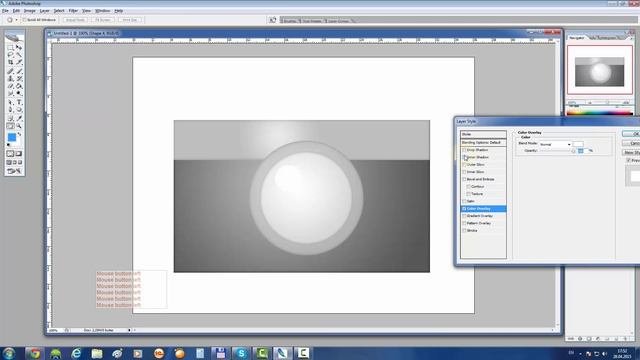Click the Fit Screen button
Viewport: 640px width, 360px height.
coord(102,20)
